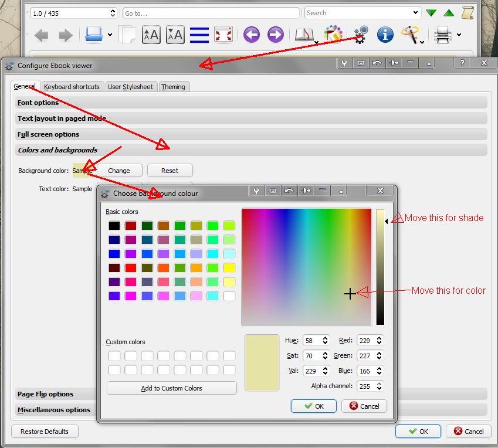
Task: Expand Font options section
Action: tap(251, 103)
